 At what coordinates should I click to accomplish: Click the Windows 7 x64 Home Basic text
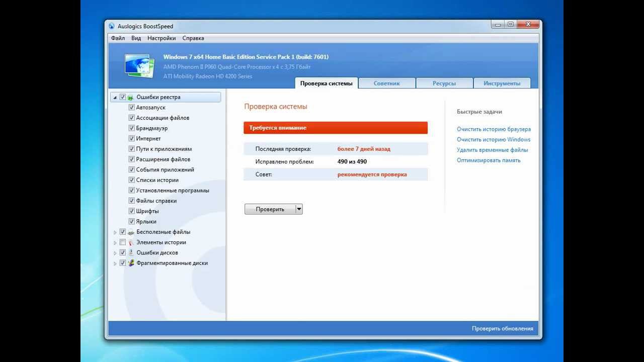tap(246, 57)
